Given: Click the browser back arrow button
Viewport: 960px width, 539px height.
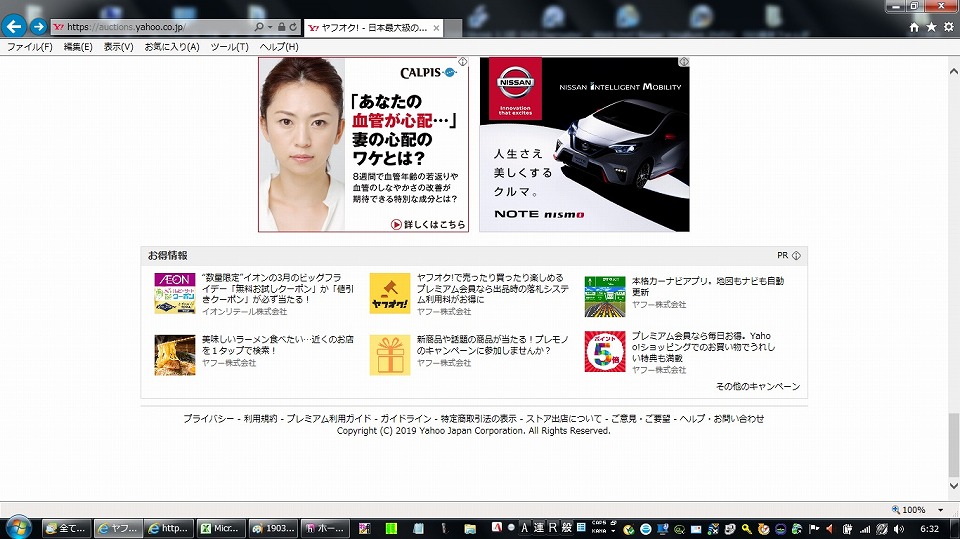Looking at the screenshot, I should [13, 27].
